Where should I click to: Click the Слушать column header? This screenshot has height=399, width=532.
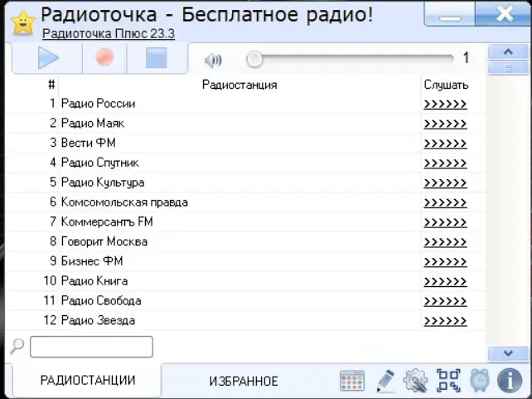tap(446, 85)
